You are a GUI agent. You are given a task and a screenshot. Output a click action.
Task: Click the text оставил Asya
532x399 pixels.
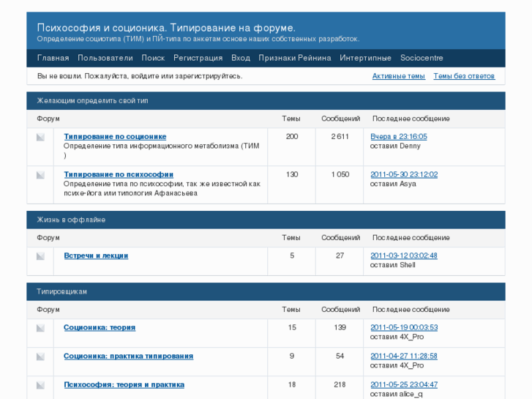[x=393, y=184]
